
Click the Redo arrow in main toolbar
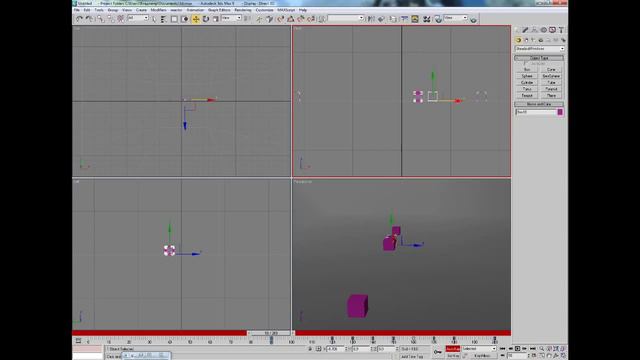click(89, 19)
